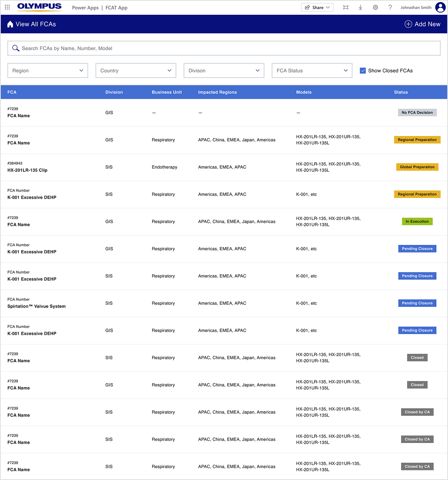Open the Country dropdown
The image size is (448, 480).
coord(136,71)
